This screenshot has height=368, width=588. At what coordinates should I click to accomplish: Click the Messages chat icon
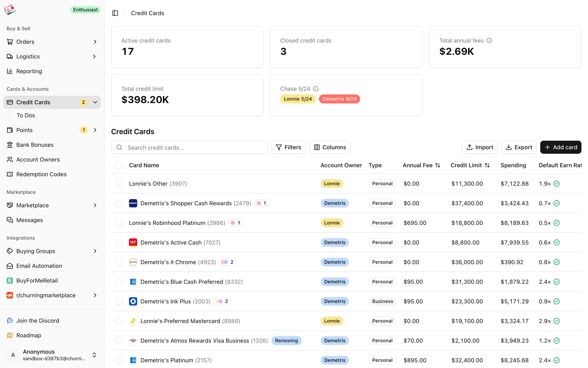point(10,220)
